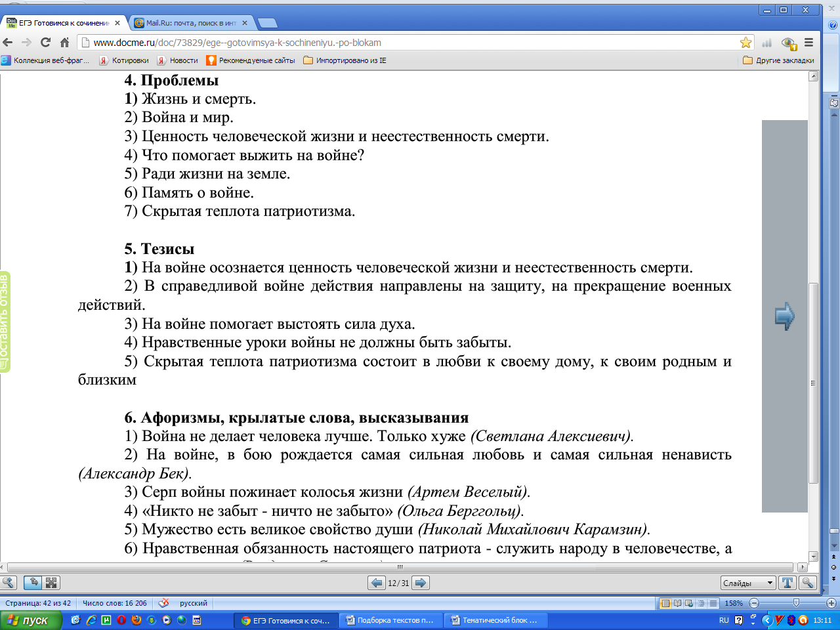Open the Opera quick launch icon

click(121, 620)
